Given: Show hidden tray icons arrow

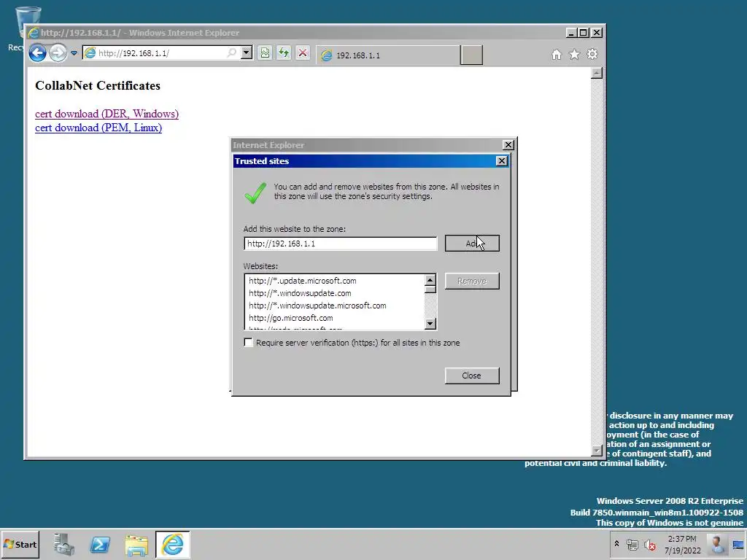Looking at the screenshot, I should pyautogui.click(x=616, y=544).
